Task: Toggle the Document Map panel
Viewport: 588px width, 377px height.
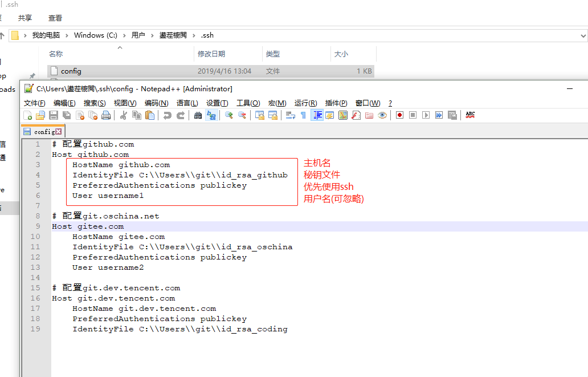Action: 343,115
